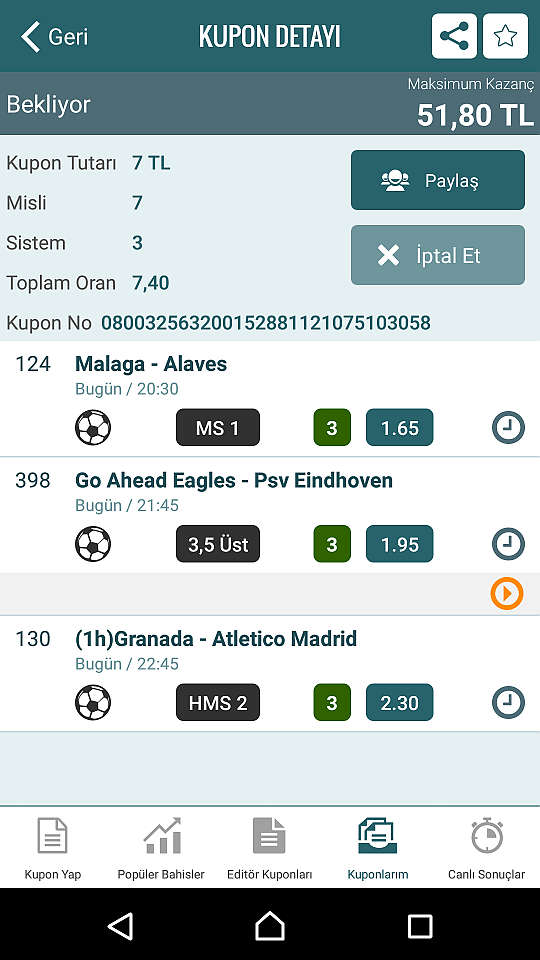Tap soccer ball icon for Granada match
Viewport: 540px width, 960px height.
pyautogui.click(x=93, y=702)
